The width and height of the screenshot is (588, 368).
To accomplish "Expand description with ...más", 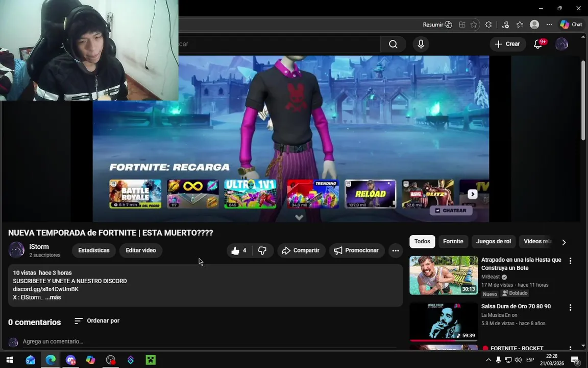I will click(x=53, y=297).
